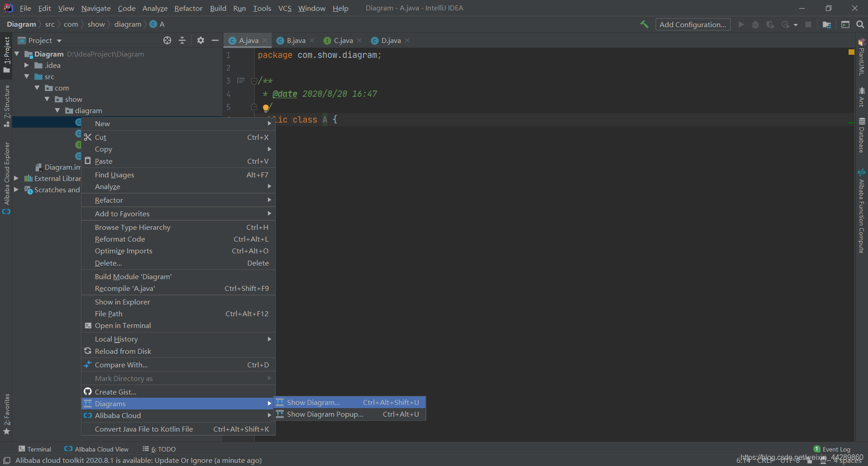Select Show Diagram... in submenu
This screenshot has height=466, width=868.
pos(350,402)
